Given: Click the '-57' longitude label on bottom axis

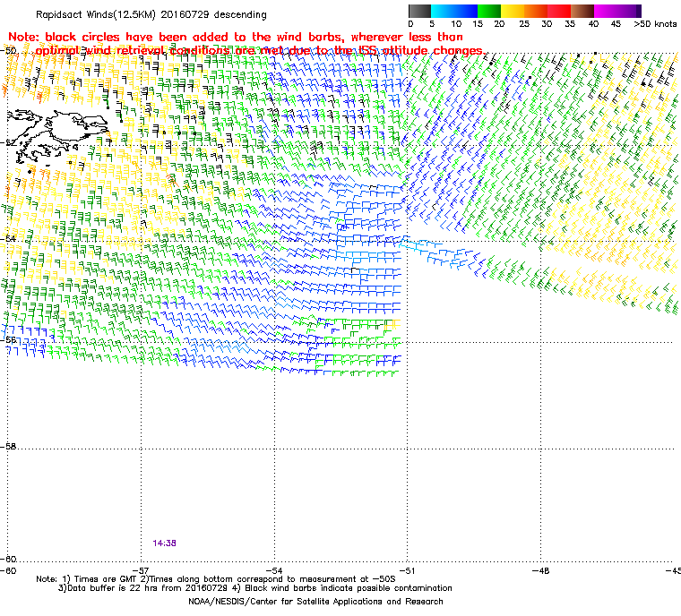Looking at the screenshot, I should [142, 570].
